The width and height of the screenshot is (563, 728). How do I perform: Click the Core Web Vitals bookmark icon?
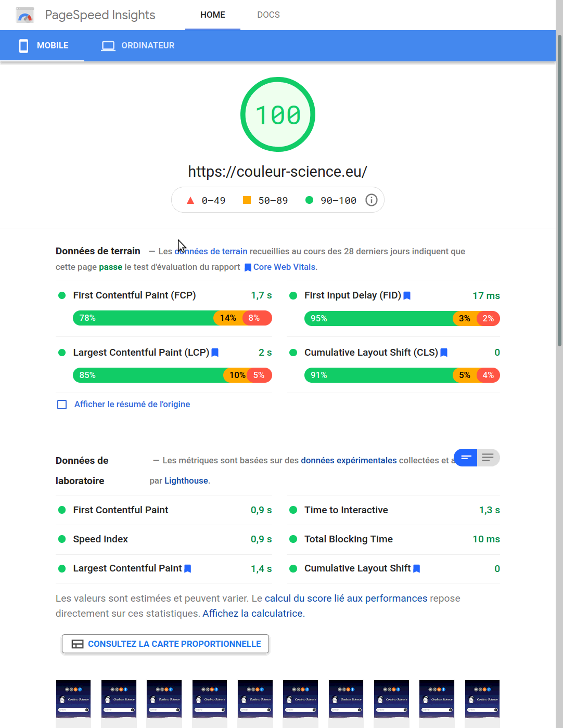[248, 267]
